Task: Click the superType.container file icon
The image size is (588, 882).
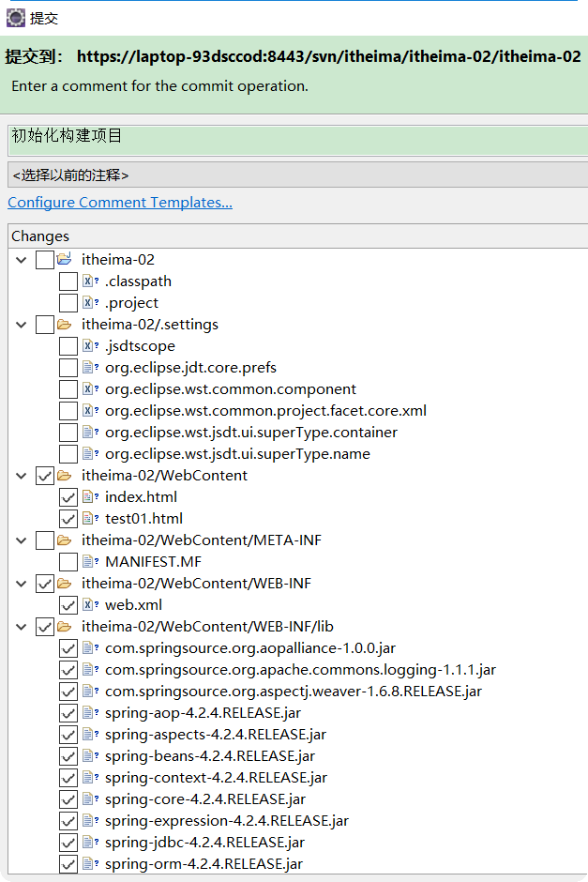Action: point(90,432)
